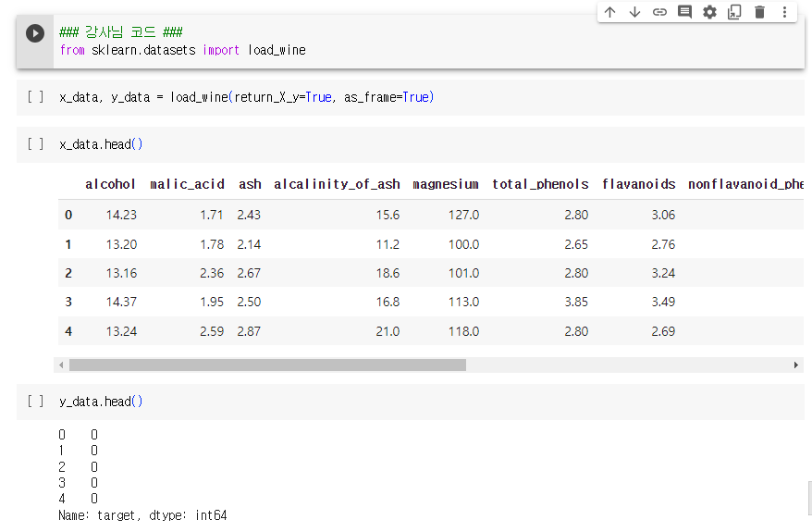Delete the cell with trash icon

(x=759, y=12)
